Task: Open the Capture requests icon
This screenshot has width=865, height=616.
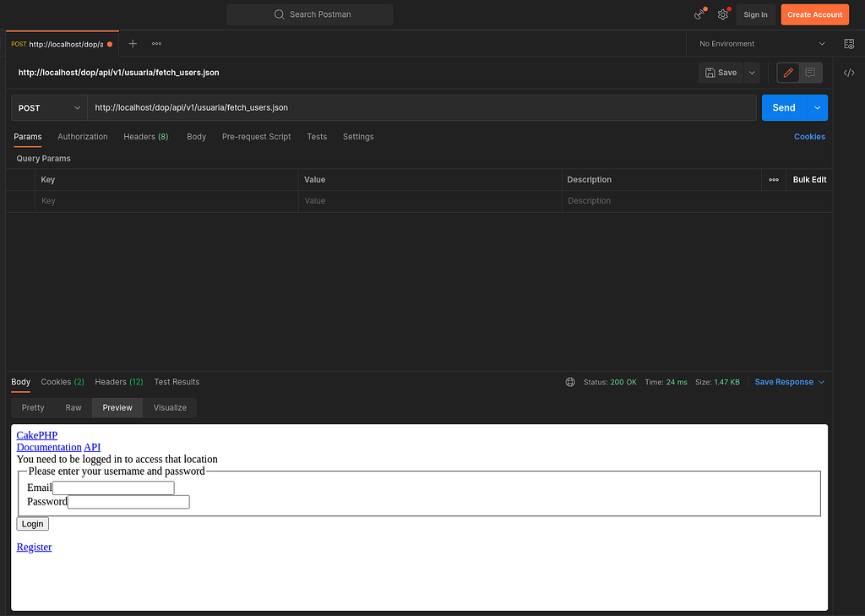Action: click(698, 14)
